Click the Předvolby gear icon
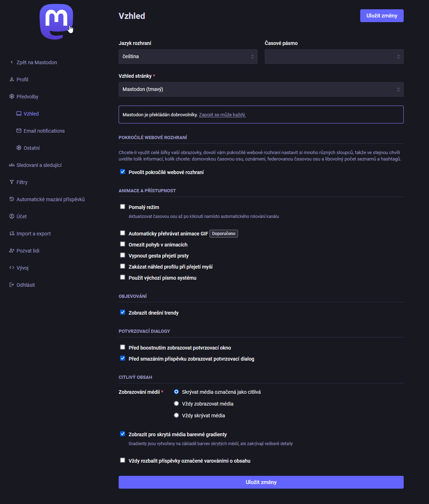 pyautogui.click(x=12, y=97)
